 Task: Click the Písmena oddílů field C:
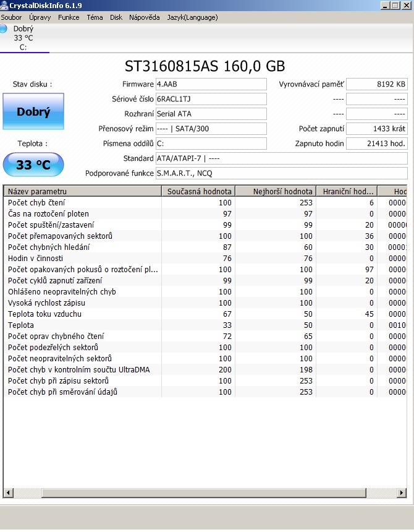point(211,144)
